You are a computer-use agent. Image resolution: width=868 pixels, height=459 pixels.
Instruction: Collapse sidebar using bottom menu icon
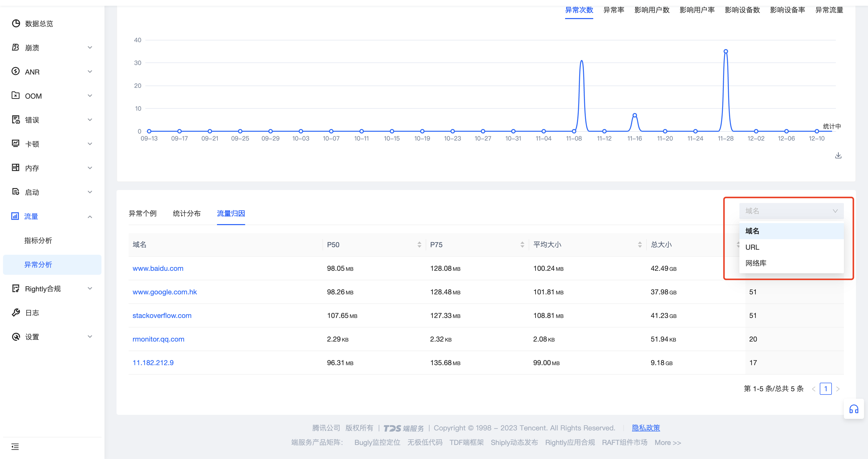(x=15, y=446)
